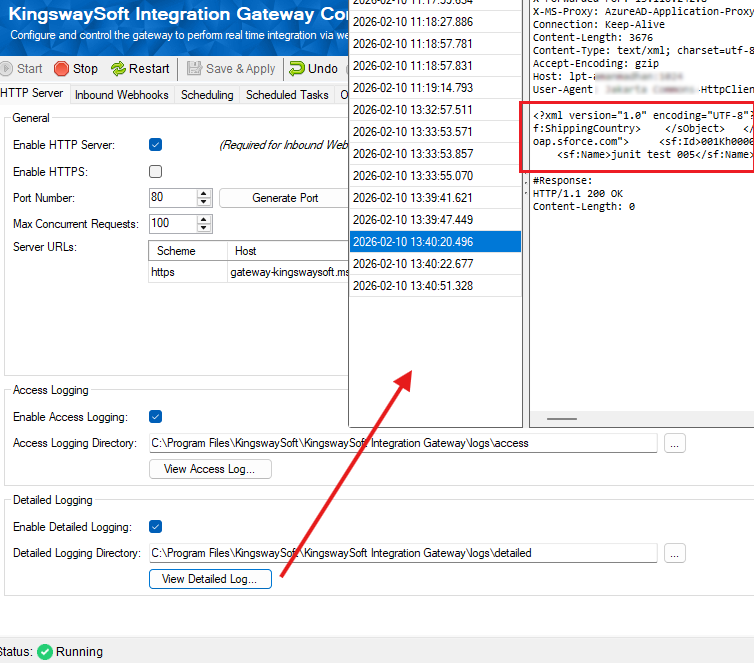Image resolution: width=754 pixels, height=663 pixels.
Task: Decrease Max Concurrent Requests with down arrow
Action: (204, 228)
